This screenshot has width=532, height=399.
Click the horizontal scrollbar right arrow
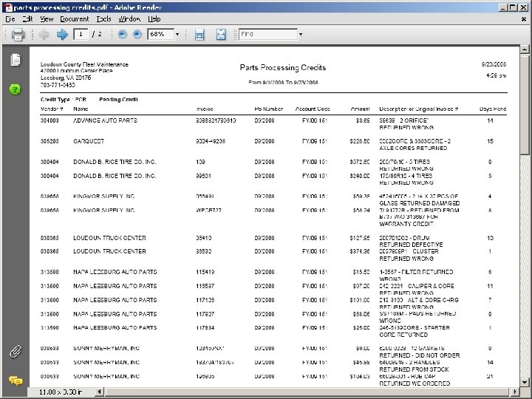tap(515, 392)
